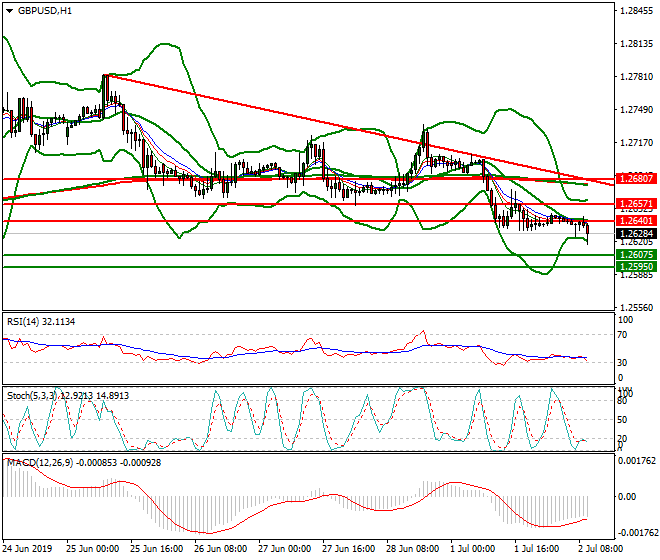
Task: Open the GBPUSD,H1 chart dropdown triangle
Action: pos(9,11)
